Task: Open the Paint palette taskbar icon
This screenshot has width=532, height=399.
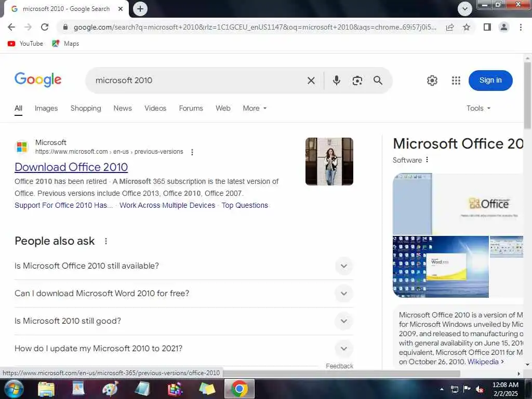Action: (110, 389)
